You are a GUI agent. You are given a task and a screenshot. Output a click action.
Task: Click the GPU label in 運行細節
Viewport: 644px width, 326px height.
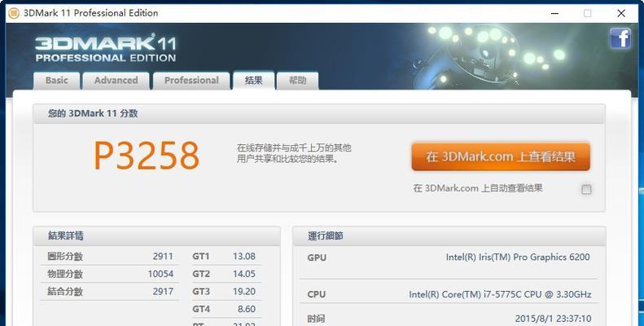(317, 258)
